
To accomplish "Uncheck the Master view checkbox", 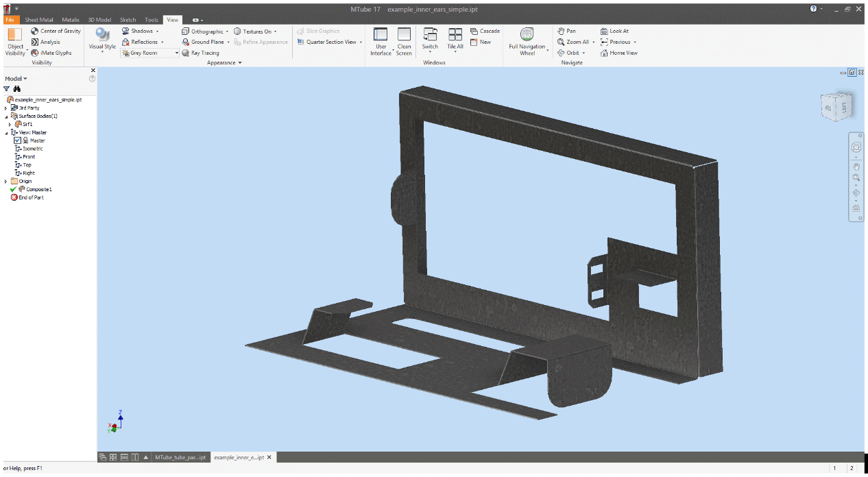I will click(x=17, y=140).
